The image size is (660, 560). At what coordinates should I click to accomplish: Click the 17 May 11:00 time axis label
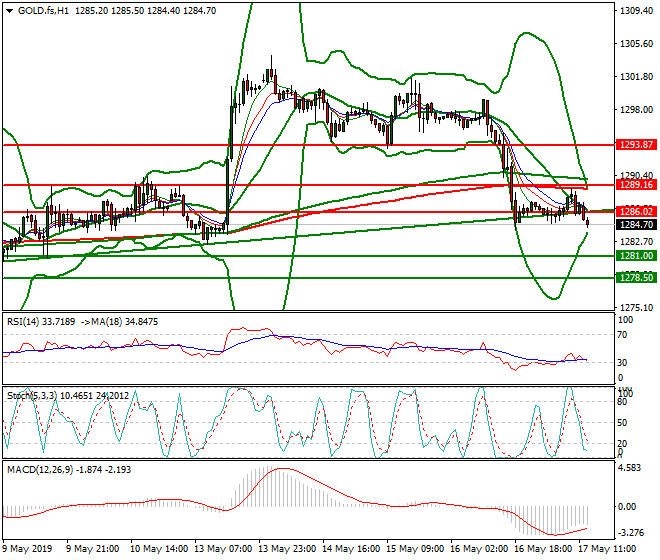[x=607, y=549]
